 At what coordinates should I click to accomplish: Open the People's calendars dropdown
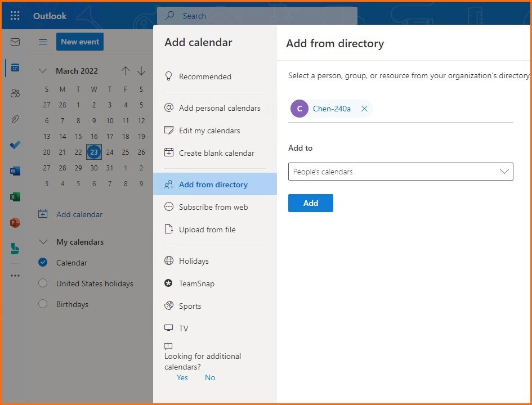(x=400, y=172)
